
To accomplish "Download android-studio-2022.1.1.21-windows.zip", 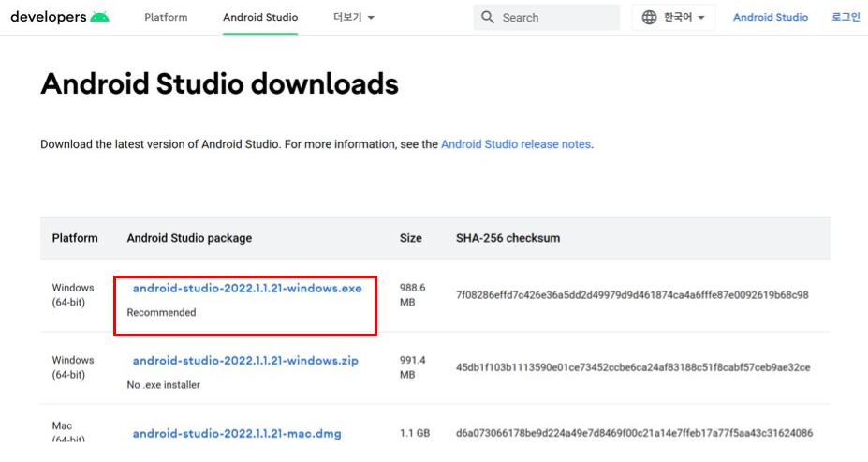I will [245, 361].
